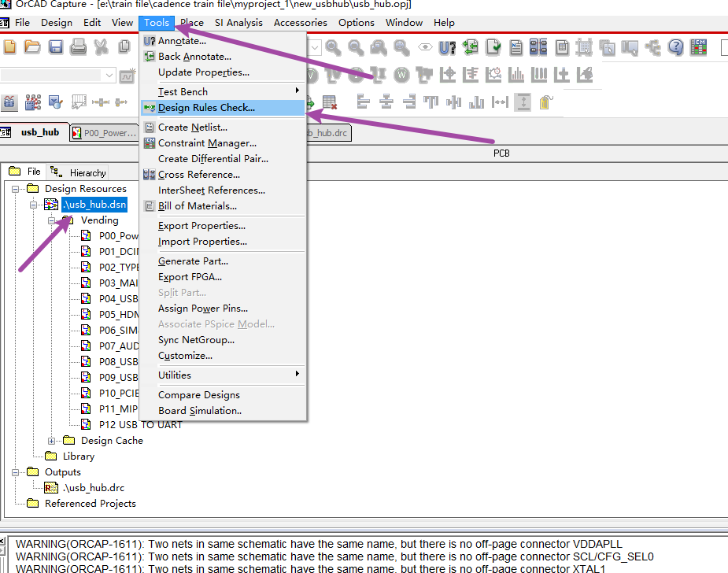Switch to the Hierarchy tab
Viewport: 728px width, 573px height.
pyautogui.click(x=79, y=172)
